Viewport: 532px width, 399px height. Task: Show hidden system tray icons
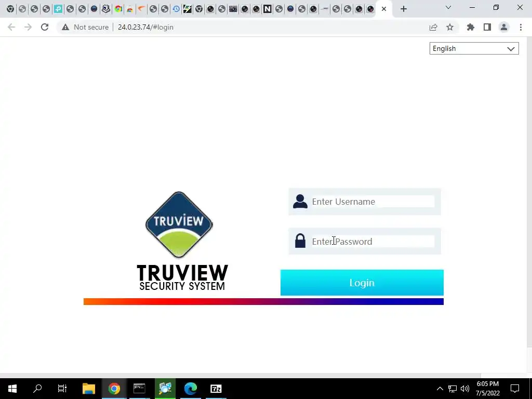click(x=440, y=389)
